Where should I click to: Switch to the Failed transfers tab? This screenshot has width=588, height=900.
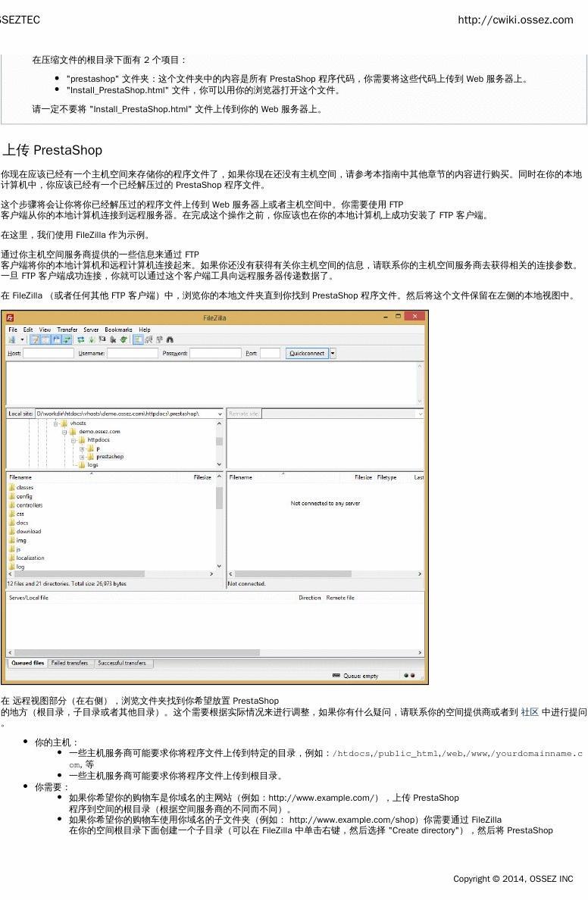point(70,663)
